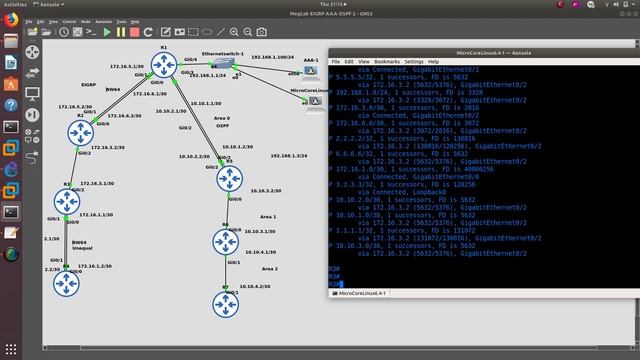This screenshot has width=640, height=360.
Task: Stop all nodes with red stop button
Action: [x=134, y=32]
